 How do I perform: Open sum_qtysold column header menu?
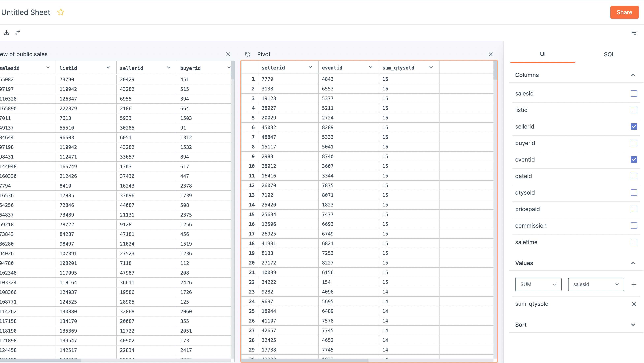(431, 67)
